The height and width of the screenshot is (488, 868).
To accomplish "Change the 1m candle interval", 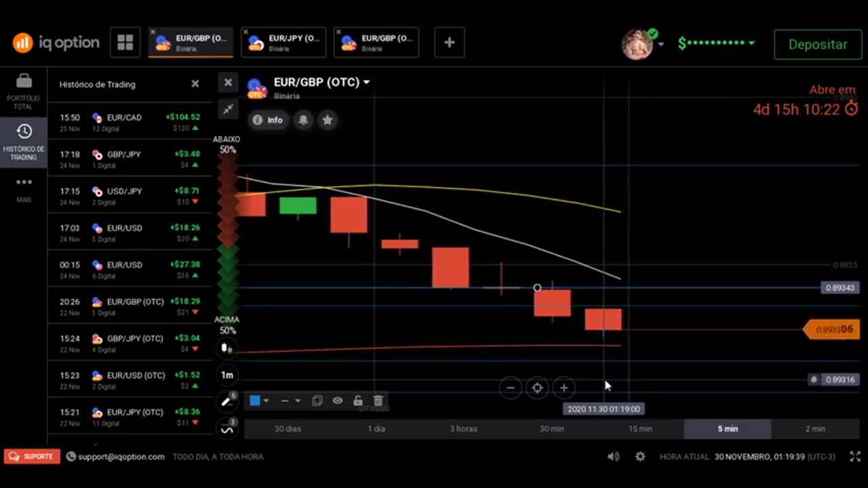I will tap(227, 375).
